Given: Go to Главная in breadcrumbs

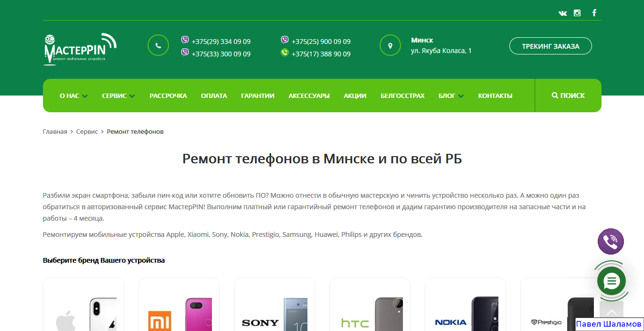Looking at the screenshot, I should [x=55, y=131].
